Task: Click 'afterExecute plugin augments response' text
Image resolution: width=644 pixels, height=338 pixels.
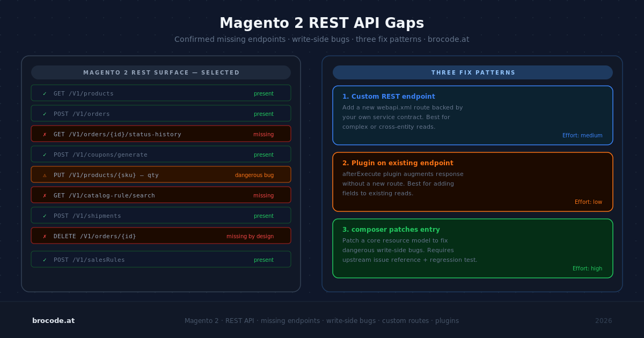Action: click(x=403, y=174)
